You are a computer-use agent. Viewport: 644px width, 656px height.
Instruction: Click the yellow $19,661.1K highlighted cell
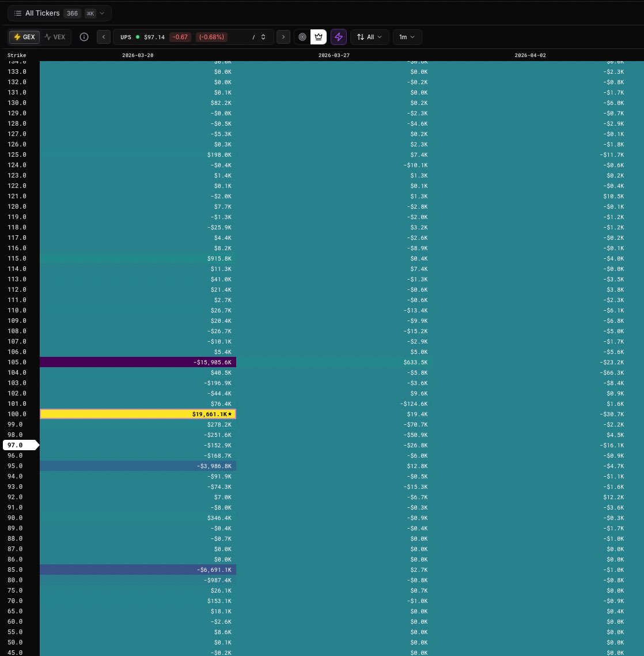pyautogui.click(x=138, y=414)
